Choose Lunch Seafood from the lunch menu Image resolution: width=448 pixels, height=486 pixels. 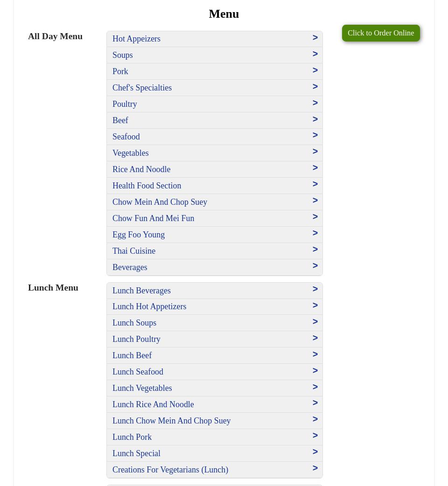[x=138, y=372]
